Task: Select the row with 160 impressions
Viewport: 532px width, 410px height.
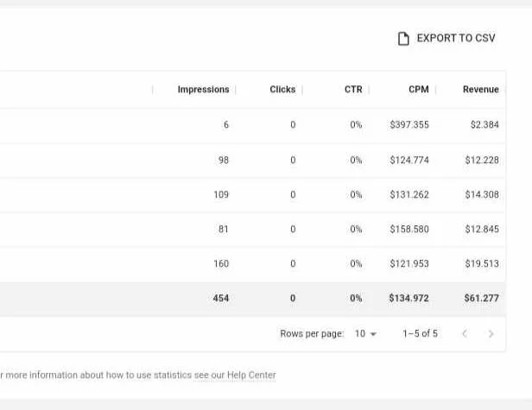Action: (251, 264)
